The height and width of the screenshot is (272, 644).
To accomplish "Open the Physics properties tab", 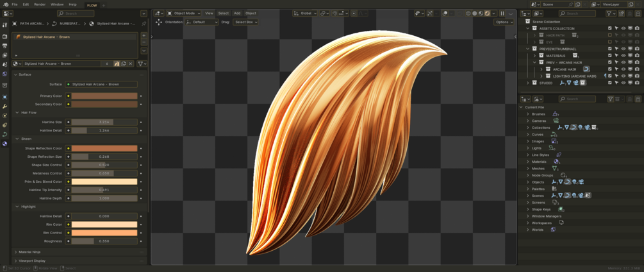I will (5, 115).
